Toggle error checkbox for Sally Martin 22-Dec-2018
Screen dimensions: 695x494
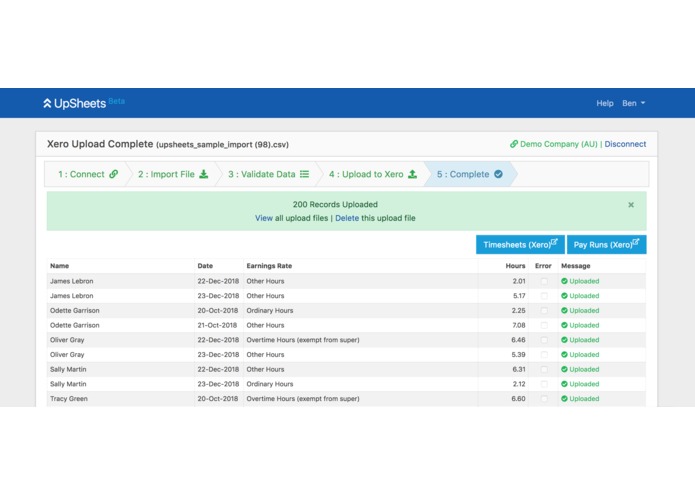[x=544, y=369]
